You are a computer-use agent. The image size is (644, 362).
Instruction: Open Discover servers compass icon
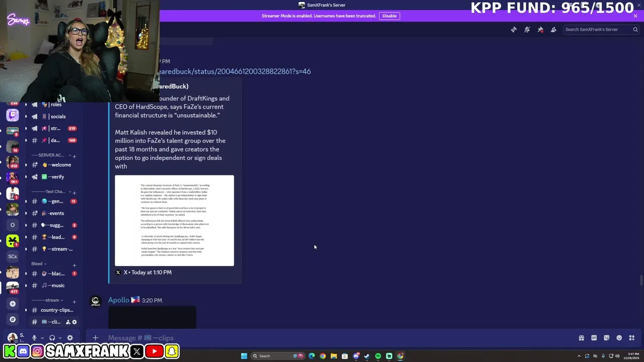[x=13, y=319]
